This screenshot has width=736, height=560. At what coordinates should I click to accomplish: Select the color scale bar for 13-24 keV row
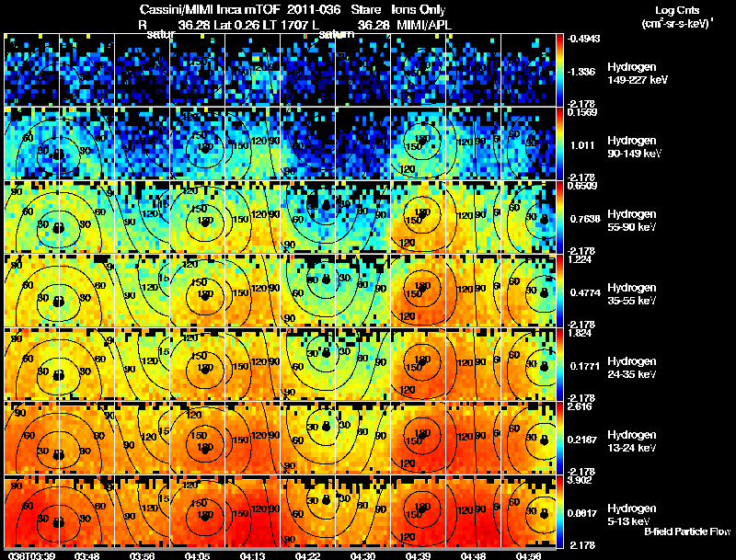[559, 438]
